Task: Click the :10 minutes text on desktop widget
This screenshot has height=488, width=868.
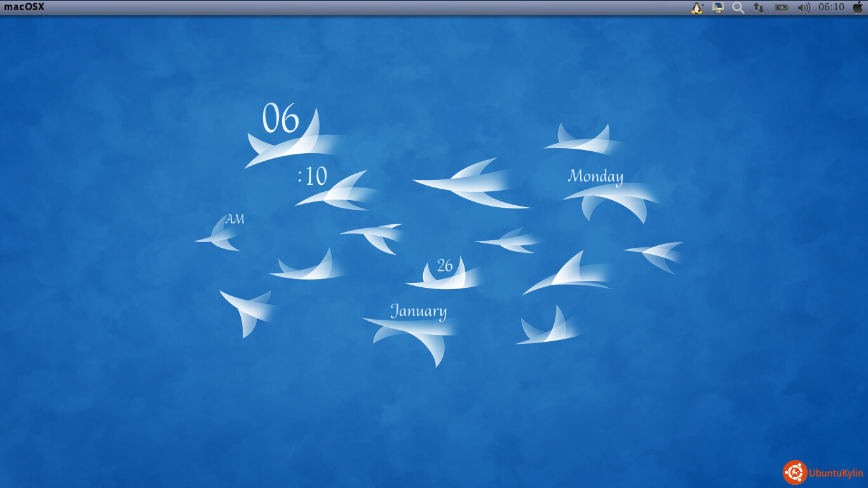Action: coord(312,176)
